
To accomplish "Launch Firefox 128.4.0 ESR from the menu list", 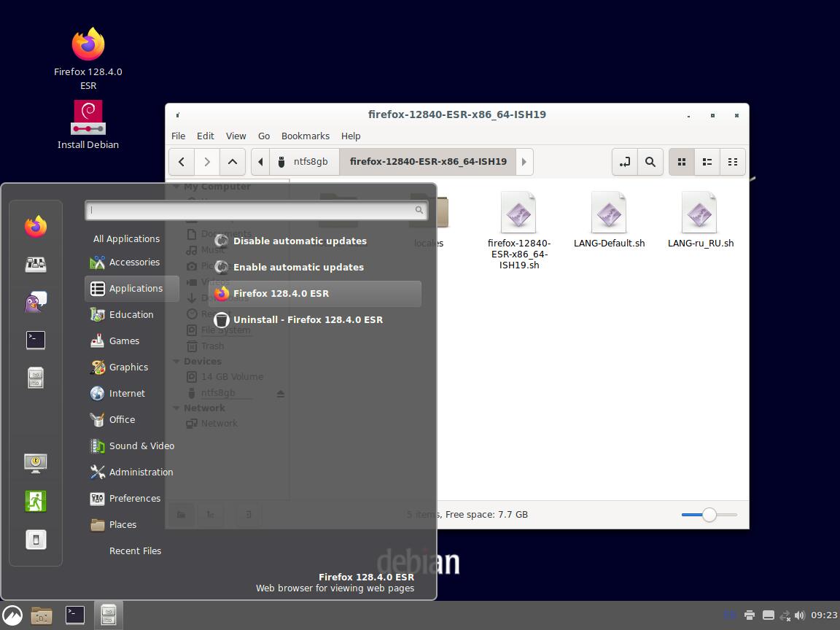I will pos(315,294).
